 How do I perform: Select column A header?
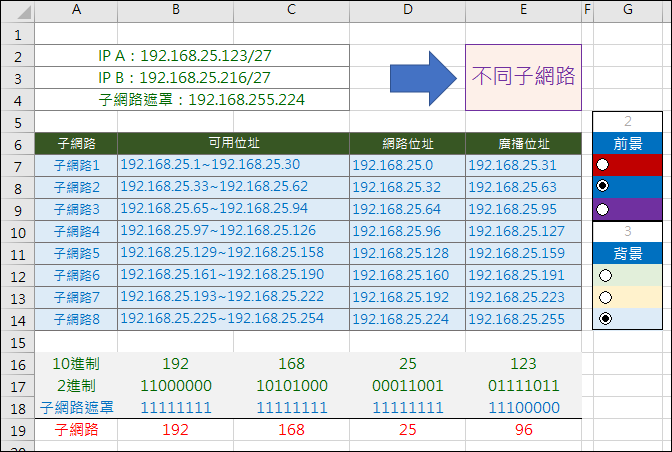76,10
